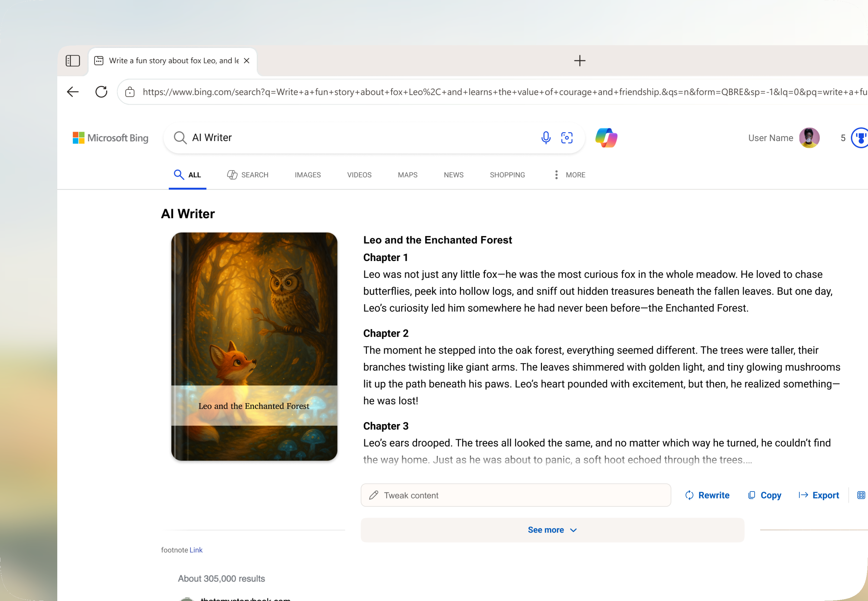Click the 'Leo and the Enchanted Forest' story title
Viewport: 868px width, 601px height.
click(438, 240)
